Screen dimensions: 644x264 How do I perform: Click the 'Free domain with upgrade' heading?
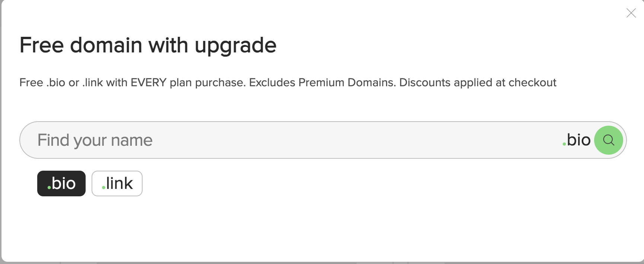pos(148,45)
